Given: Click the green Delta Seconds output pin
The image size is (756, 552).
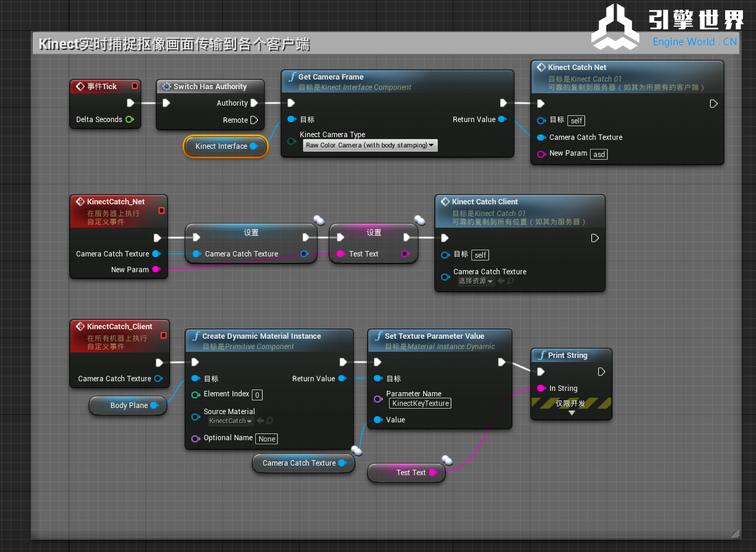Looking at the screenshot, I should [x=129, y=119].
